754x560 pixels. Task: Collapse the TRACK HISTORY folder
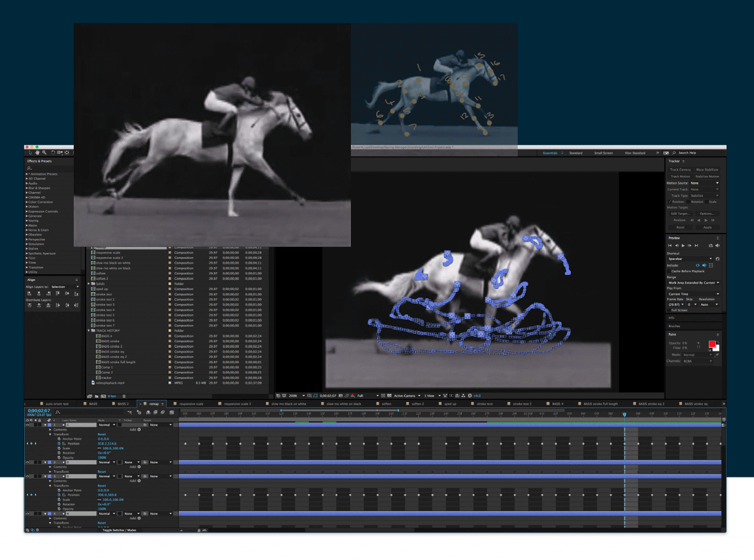pos(89,331)
